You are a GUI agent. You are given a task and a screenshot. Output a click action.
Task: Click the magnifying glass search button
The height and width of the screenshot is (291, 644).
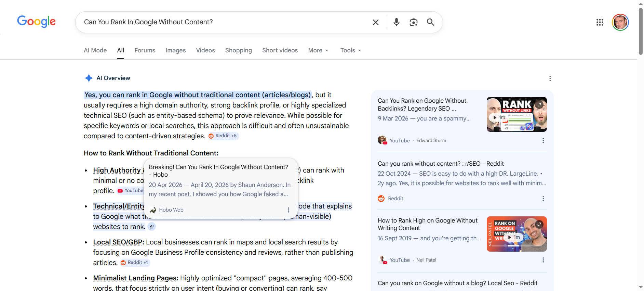(430, 22)
